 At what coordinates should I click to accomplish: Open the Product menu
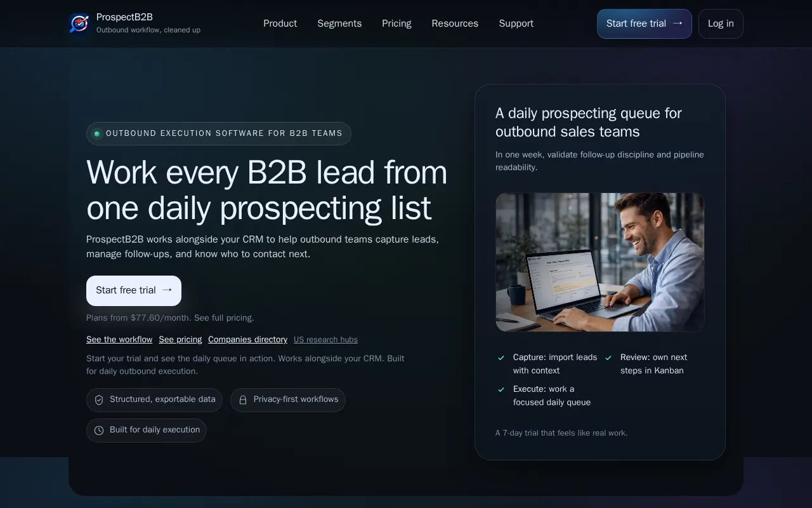tap(280, 23)
